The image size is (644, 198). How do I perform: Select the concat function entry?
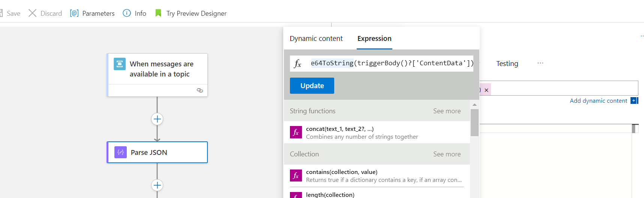point(377,133)
